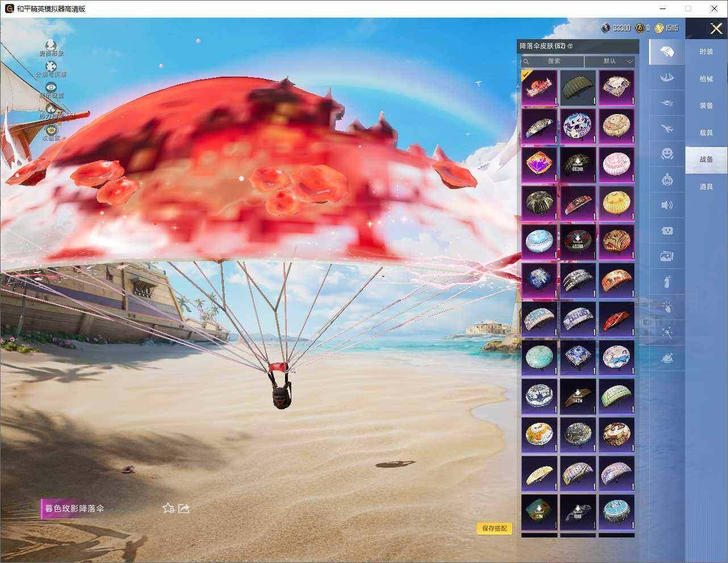Click the parachuting character model in the preview
The width and height of the screenshot is (728, 563).
point(281,388)
